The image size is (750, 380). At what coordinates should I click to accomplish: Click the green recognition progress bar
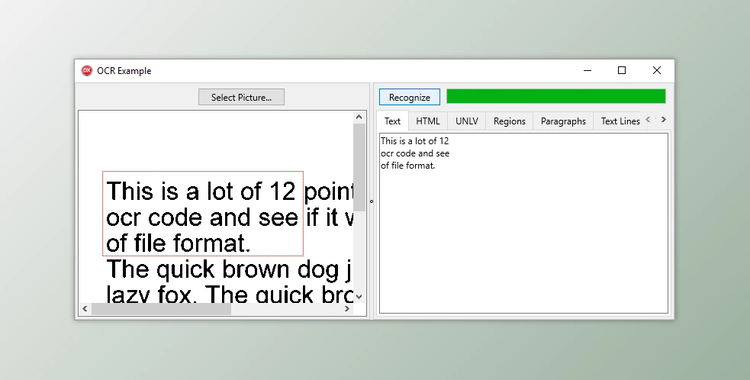click(556, 96)
